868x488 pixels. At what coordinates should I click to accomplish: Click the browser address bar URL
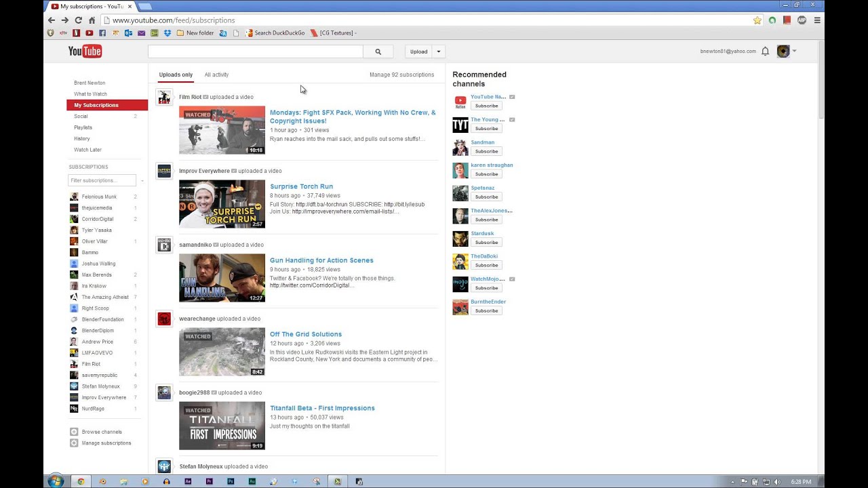coord(174,20)
